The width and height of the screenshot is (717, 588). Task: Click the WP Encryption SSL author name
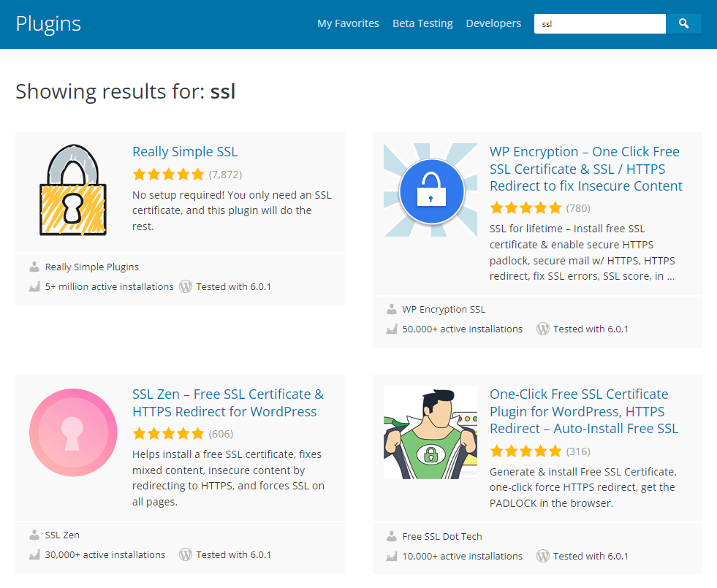coord(444,309)
